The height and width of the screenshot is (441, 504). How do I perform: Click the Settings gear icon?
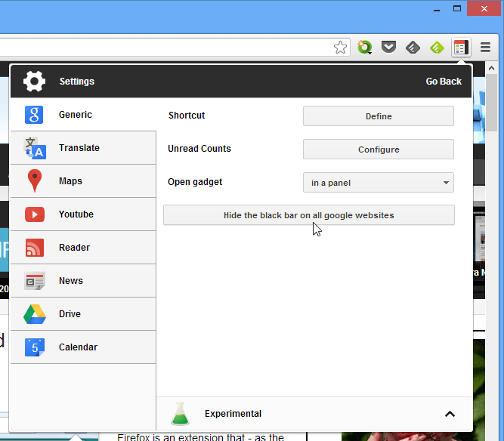(35, 82)
